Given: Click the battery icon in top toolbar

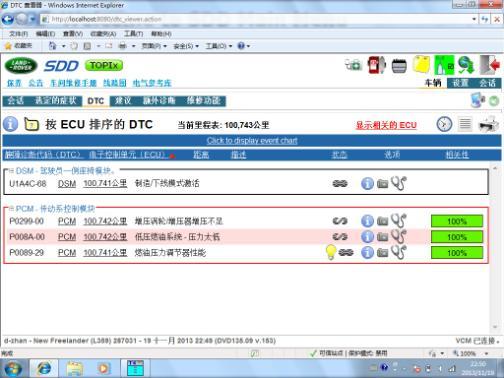Looking at the screenshot, I should click(x=399, y=66).
